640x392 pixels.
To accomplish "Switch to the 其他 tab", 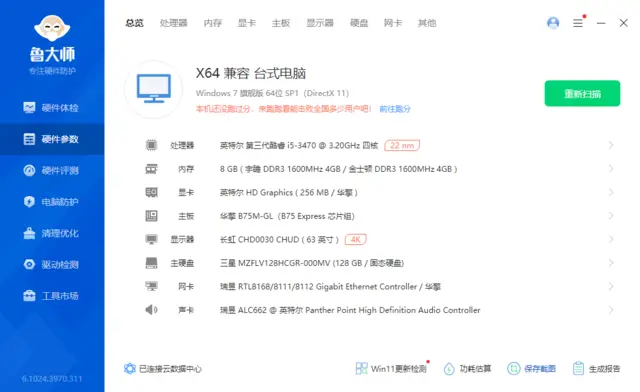I will 427,23.
